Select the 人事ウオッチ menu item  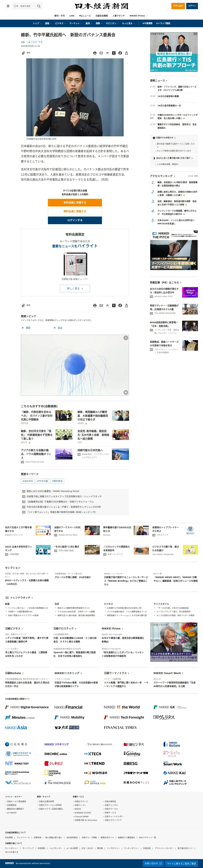119,16
